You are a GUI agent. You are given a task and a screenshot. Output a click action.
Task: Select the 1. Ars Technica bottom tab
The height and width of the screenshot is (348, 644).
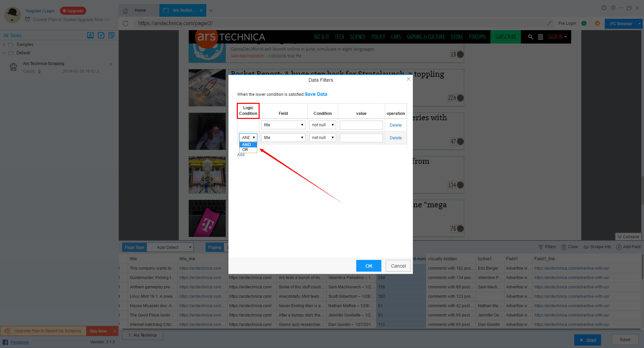click(x=143, y=335)
